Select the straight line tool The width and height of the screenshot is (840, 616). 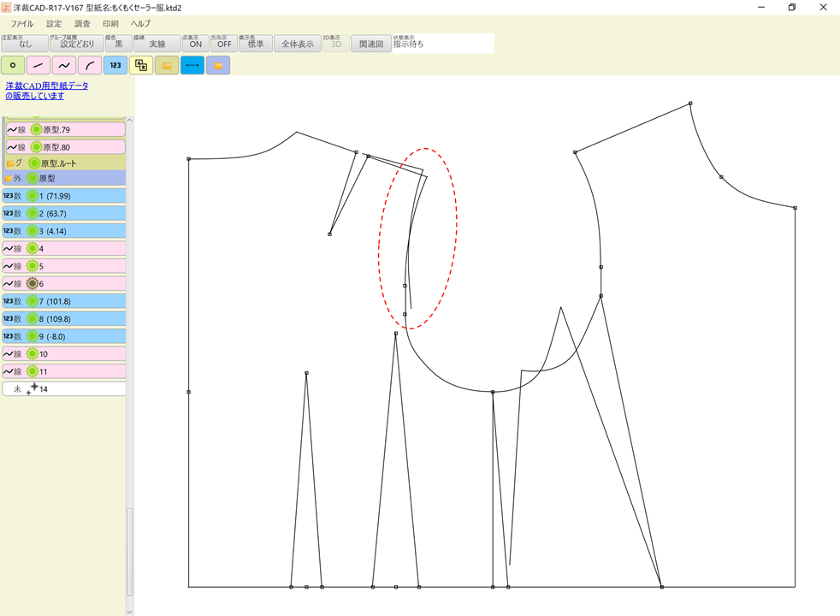(x=38, y=64)
